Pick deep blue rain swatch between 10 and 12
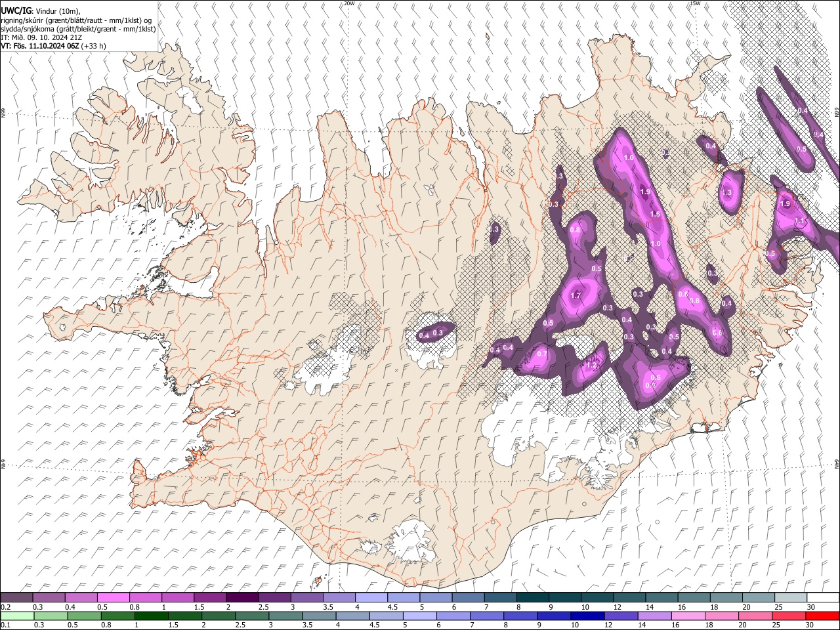The width and height of the screenshot is (840, 630). (587, 616)
